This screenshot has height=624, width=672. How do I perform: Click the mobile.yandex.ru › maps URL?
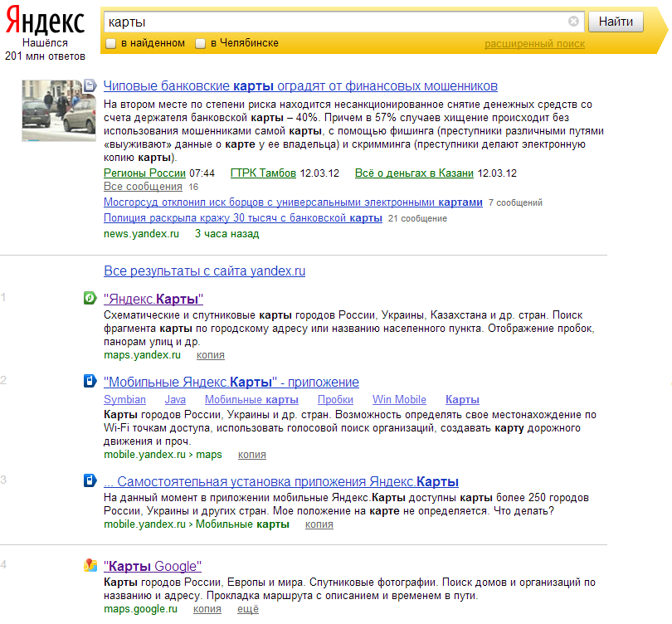coord(163,454)
